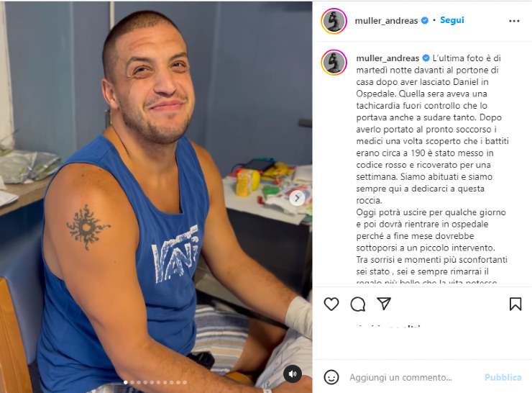
Task: Toggle video sound with speaker icon
Action: coord(293,374)
